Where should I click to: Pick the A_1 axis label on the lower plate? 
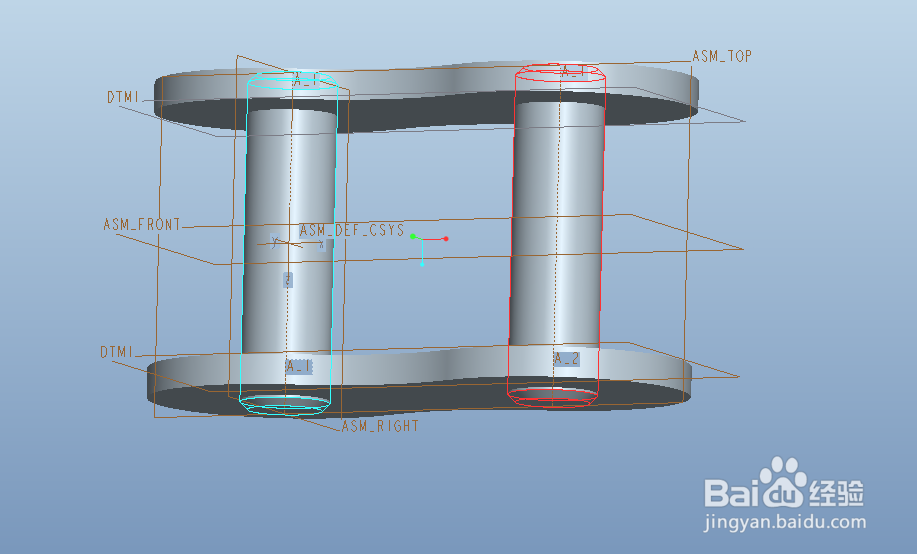pos(299,366)
